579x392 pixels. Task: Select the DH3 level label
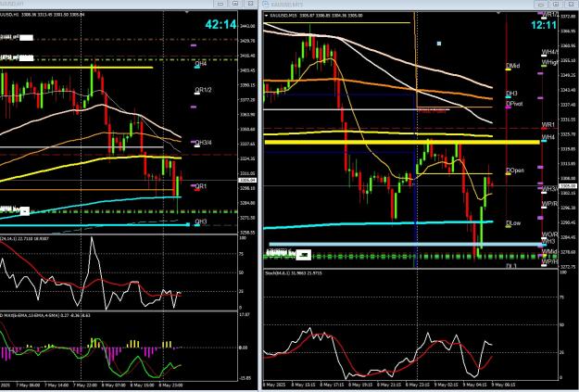tap(511, 94)
